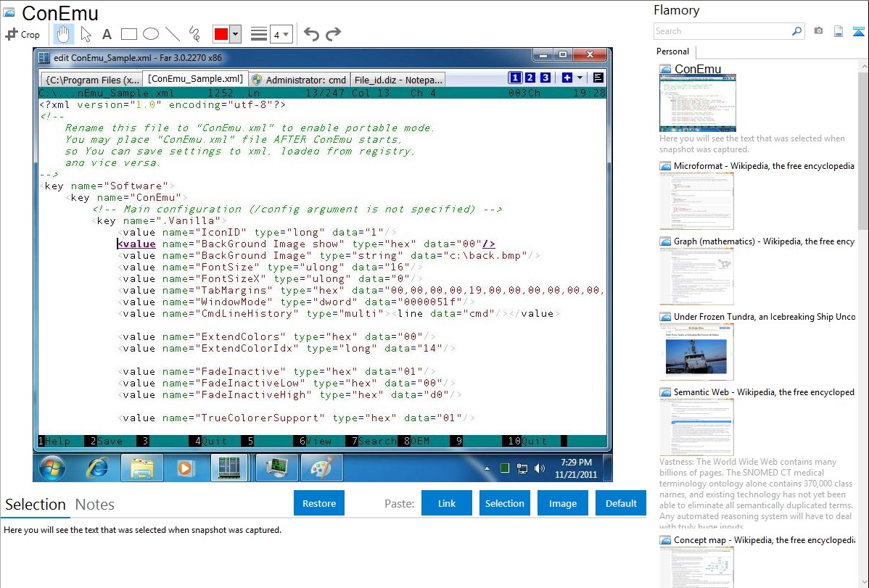The height and width of the screenshot is (588, 869).
Task: Choose the text annotation tool
Action: (x=107, y=34)
